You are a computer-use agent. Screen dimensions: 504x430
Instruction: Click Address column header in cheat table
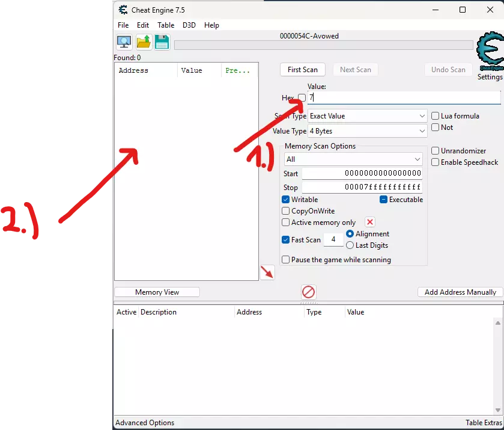pyautogui.click(x=269, y=312)
